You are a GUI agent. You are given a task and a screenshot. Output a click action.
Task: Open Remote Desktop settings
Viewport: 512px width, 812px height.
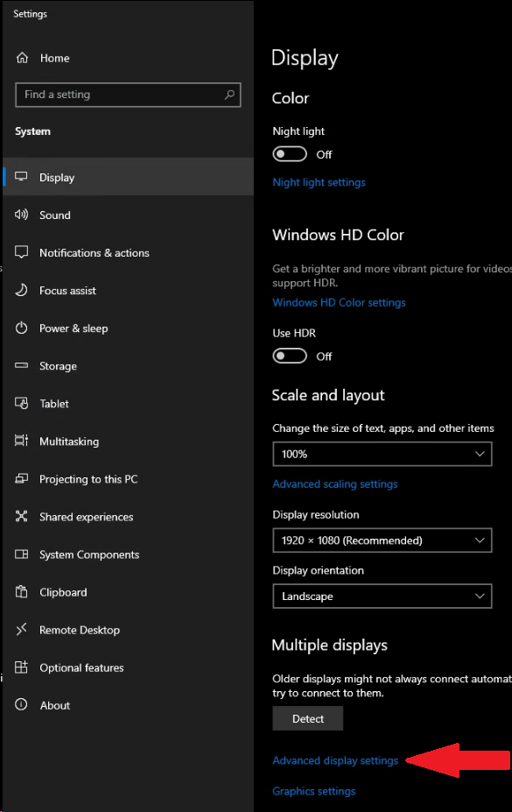[129, 630]
